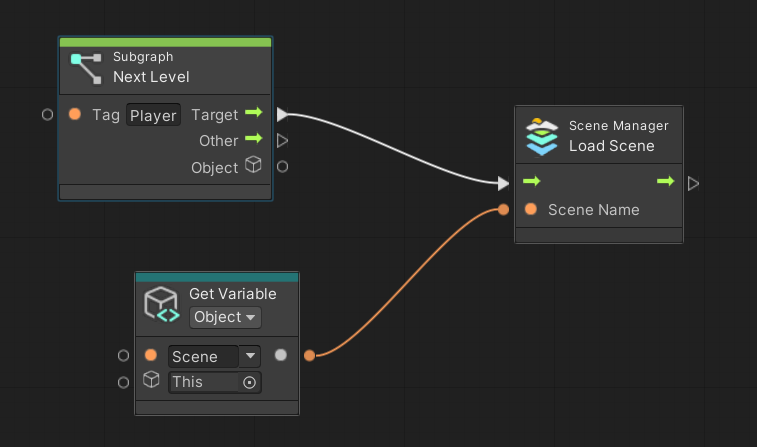The image size is (757, 447).
Task: Click the orange Tag string indicator
Action: click(75, 114)
